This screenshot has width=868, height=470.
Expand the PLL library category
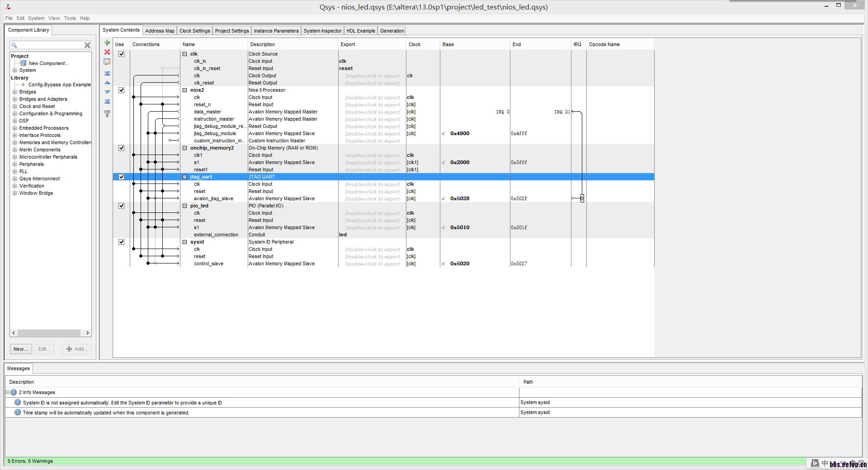coord(15,171)
